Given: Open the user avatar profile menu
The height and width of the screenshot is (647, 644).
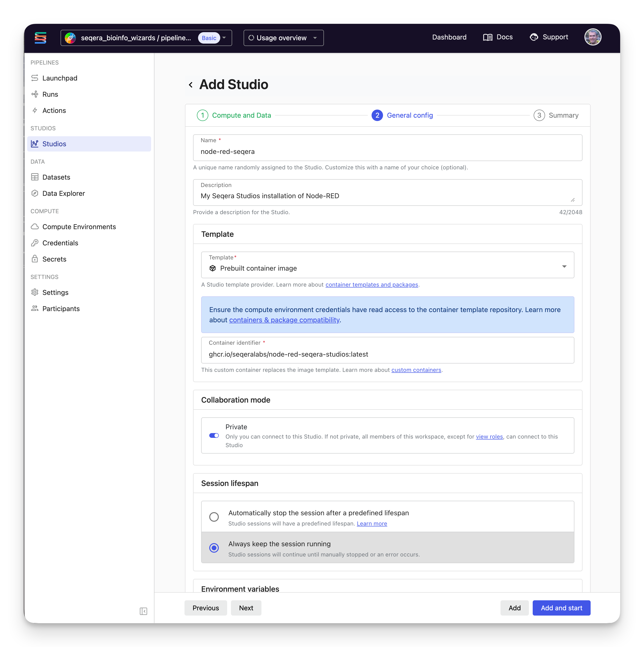Looking at the screenshot, I should 593,37.
